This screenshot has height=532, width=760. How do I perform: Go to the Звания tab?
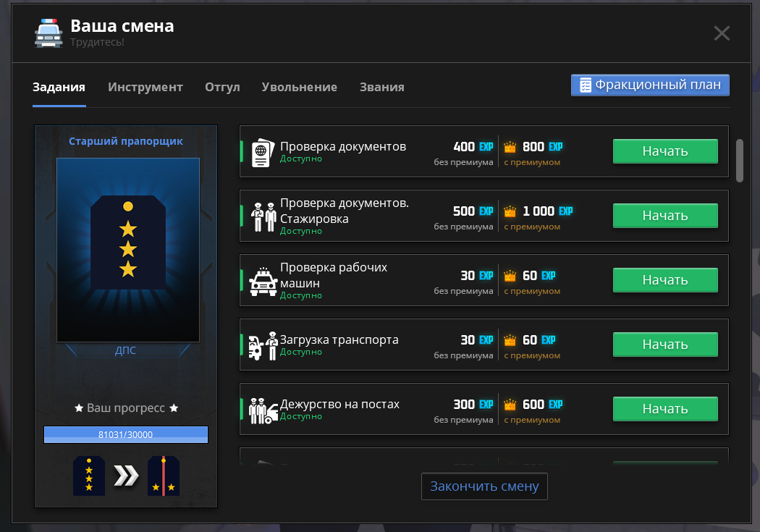tap(381, 87)
